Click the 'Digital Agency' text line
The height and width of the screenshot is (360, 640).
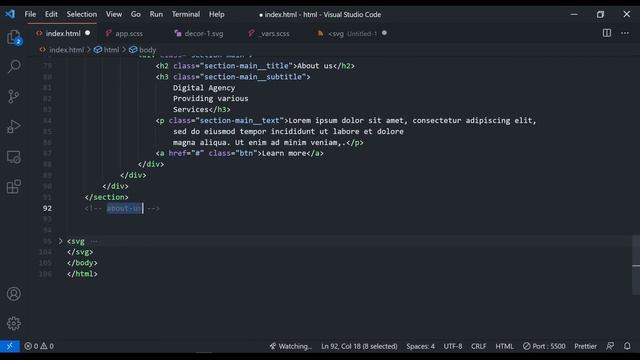pyautogui.click(x=204, y=88)
